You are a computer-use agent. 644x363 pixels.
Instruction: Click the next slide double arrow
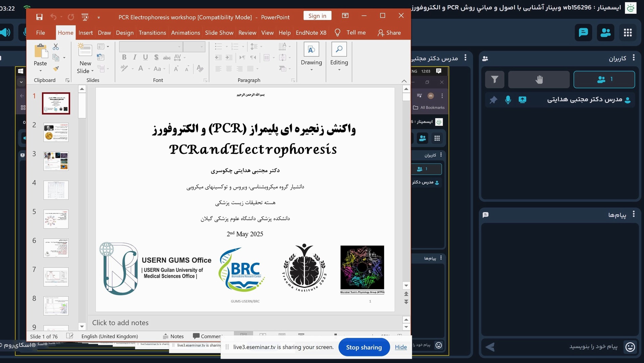pos(406,302)
